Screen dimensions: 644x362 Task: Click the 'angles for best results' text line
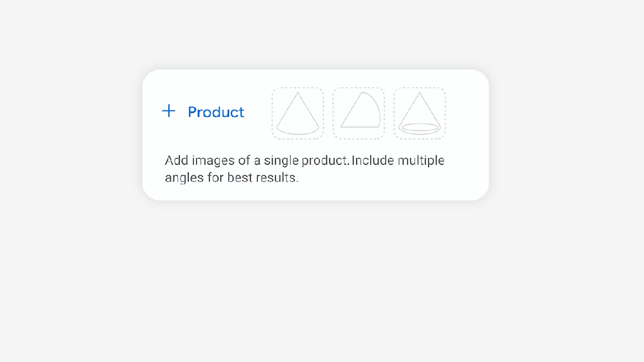(232, 178)
